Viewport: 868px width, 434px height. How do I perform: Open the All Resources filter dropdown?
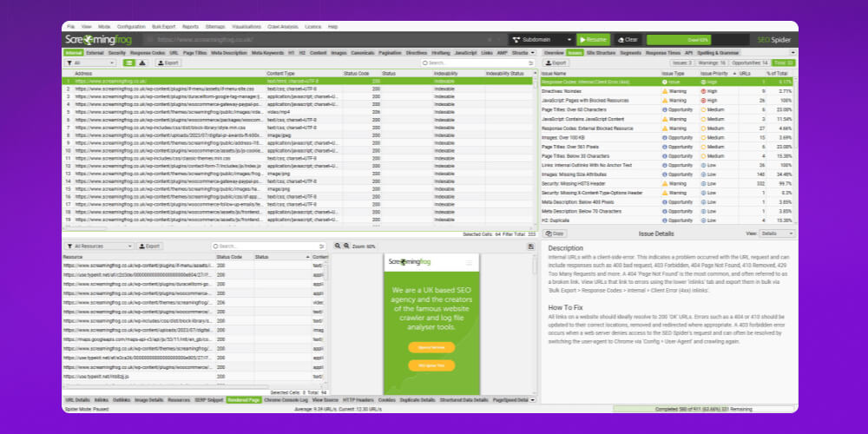pyautogui.click(x=99, y=246)
